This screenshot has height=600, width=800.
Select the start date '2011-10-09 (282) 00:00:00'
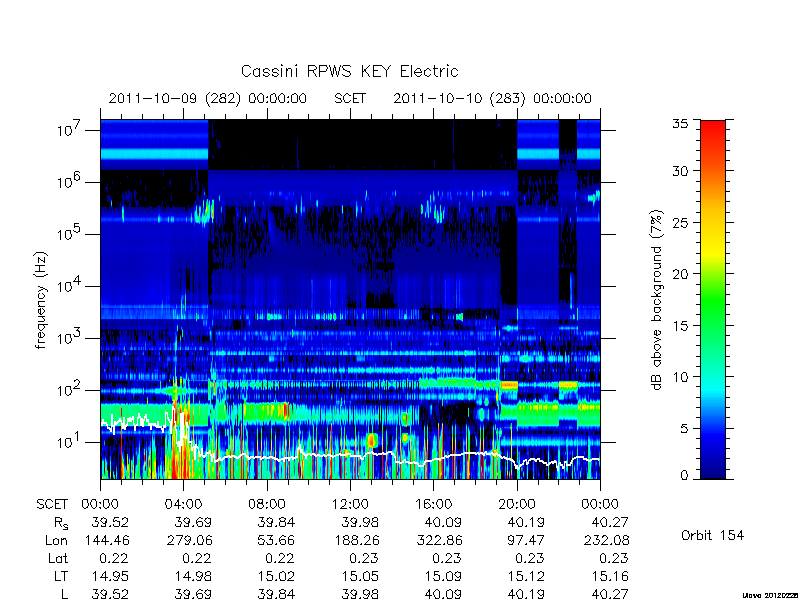(208, 98)
